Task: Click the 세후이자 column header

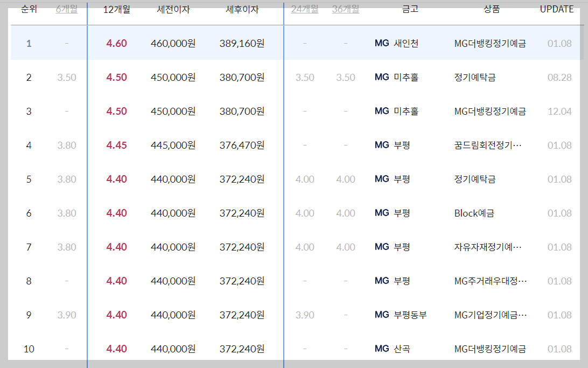Action: point(242,9)
